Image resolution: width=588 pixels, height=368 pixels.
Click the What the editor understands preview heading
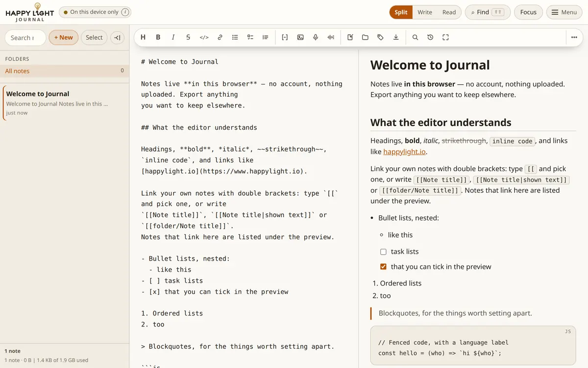(441, 123)
